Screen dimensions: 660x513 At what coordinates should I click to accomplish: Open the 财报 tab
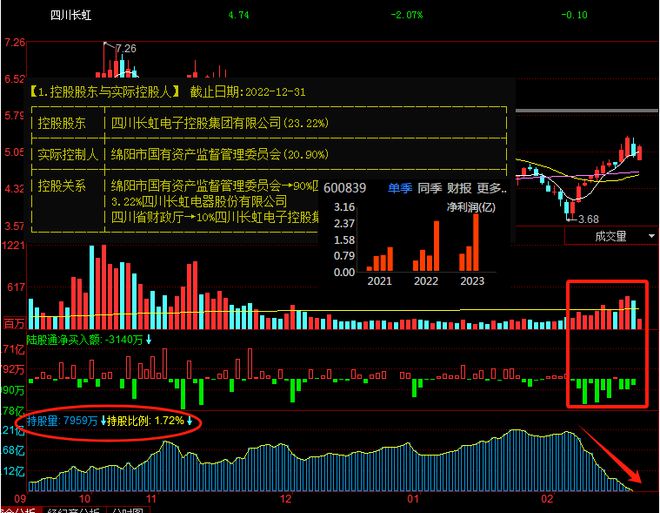point(459,188)
